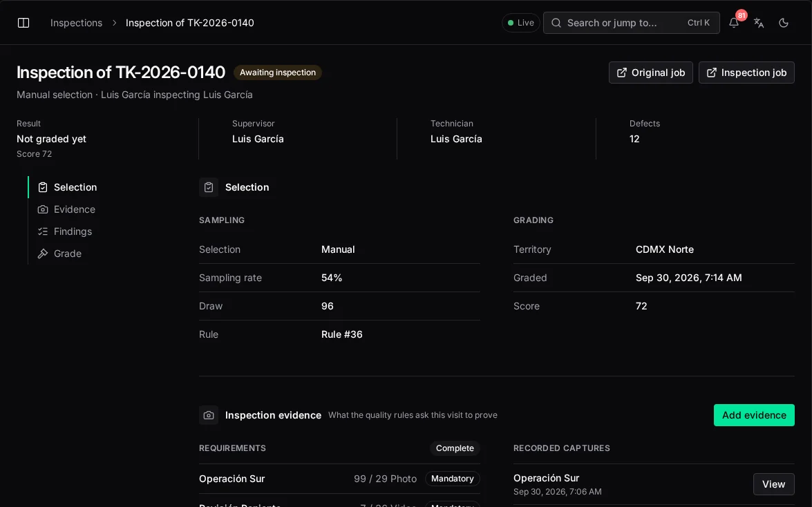
Task: Click the notification count badge 81
Action: [741, 15]
